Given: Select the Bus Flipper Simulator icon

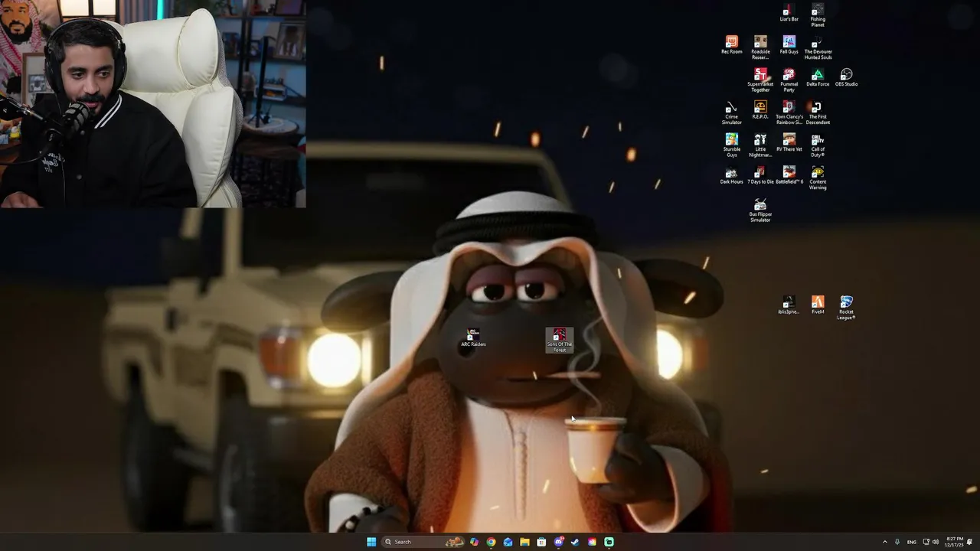Looking at the screenshot, I should click(x=760, y=210).
